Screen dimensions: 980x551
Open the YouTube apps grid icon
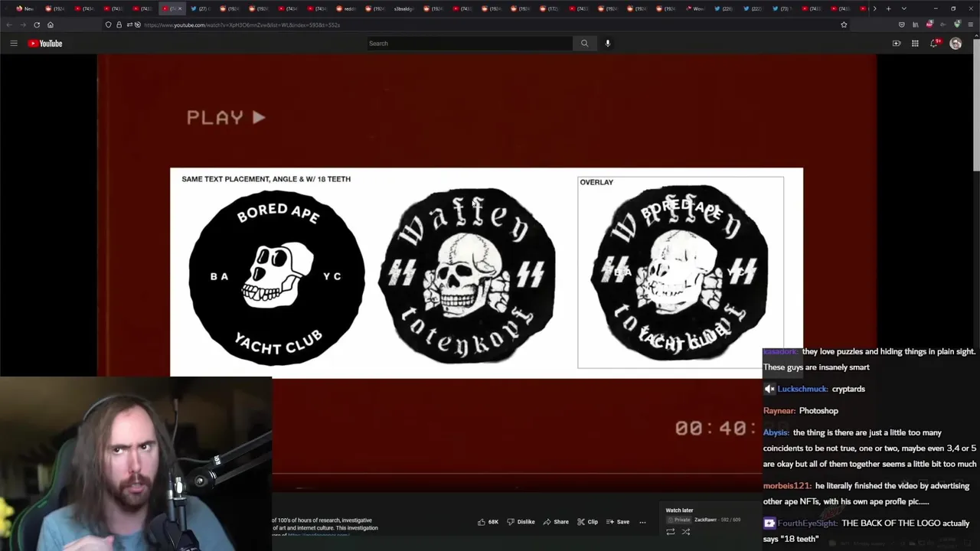[915, 44]
